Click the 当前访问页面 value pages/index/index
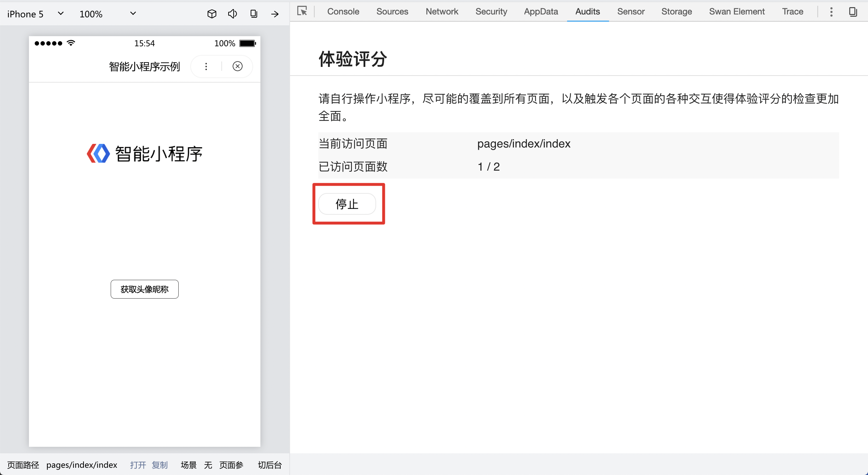868x475 pixels. point(524,144)
